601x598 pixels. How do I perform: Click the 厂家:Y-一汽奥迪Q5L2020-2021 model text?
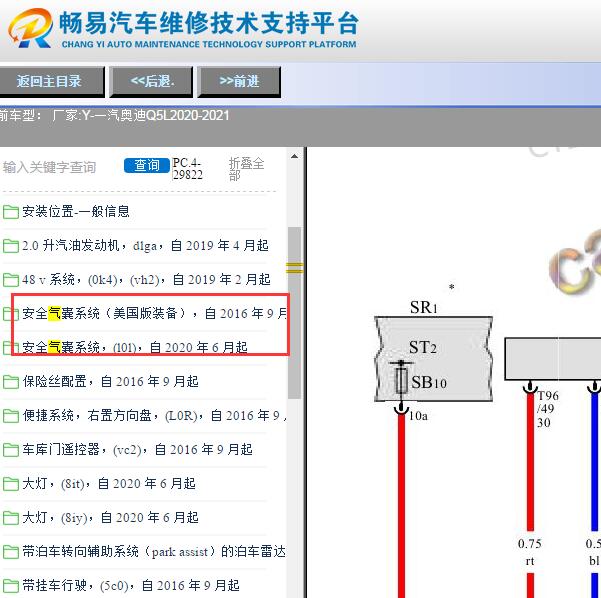point(141,115)
